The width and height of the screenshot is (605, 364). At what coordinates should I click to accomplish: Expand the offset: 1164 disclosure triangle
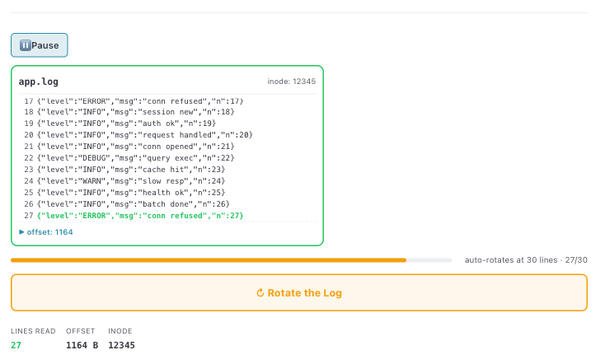23,232
